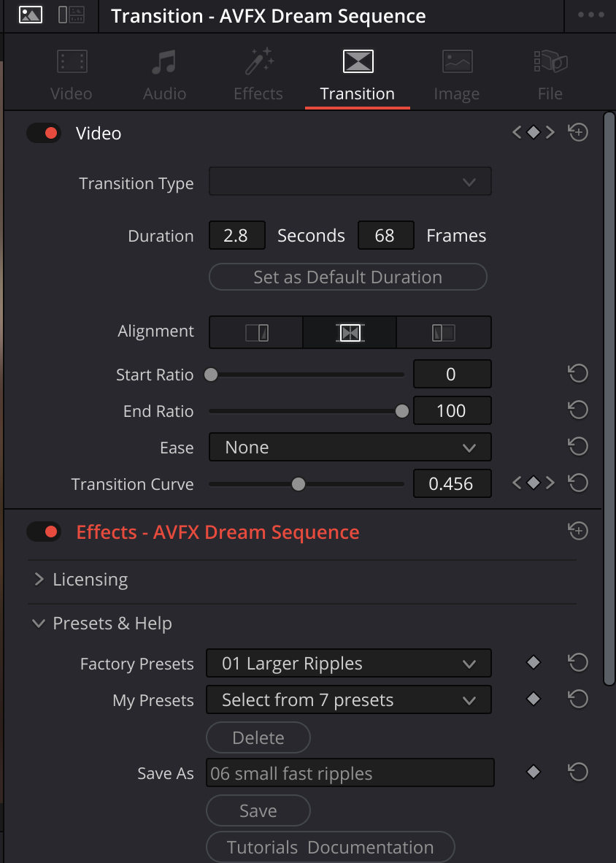Reset the Start Ratio value
The height and width of the screenshot is (863, 616).
[x=578, y=374]
